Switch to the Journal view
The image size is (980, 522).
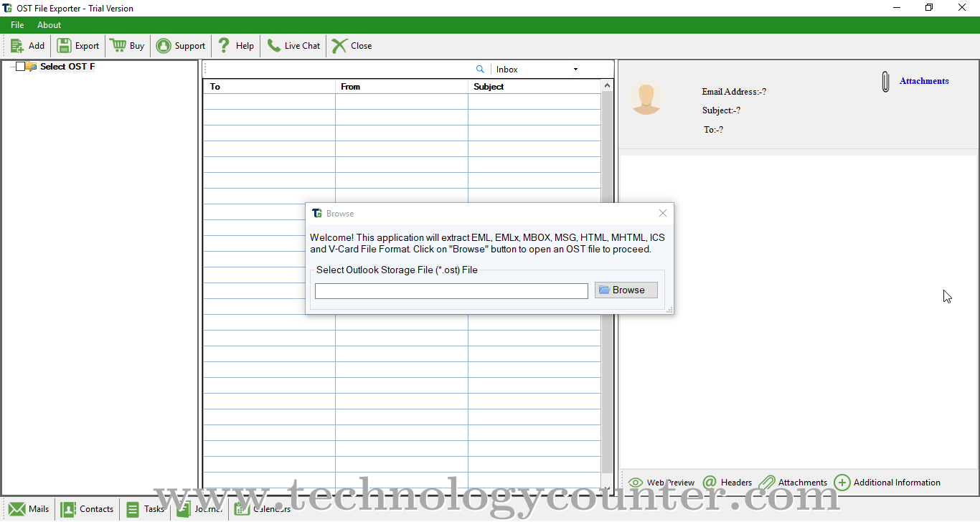pos(199,509)
